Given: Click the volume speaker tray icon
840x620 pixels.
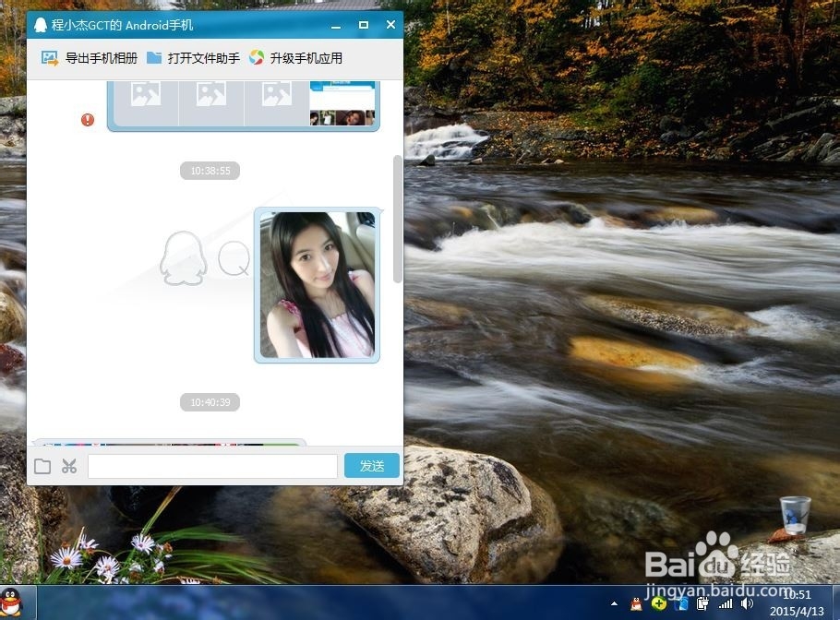Looking at the screenshot, I should 747,604.
